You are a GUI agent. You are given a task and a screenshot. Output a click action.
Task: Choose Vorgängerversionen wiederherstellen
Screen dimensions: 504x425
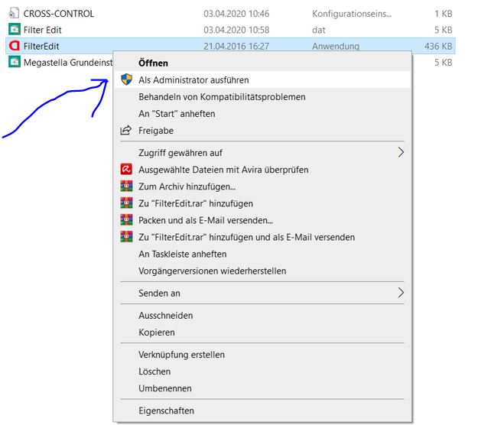coord(262,271)
